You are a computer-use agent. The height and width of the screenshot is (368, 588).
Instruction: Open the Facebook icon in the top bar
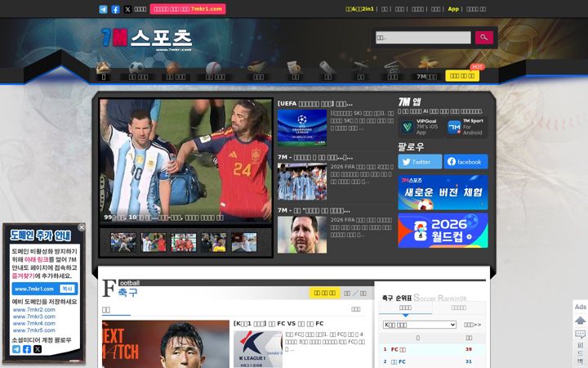pos(115,9)
